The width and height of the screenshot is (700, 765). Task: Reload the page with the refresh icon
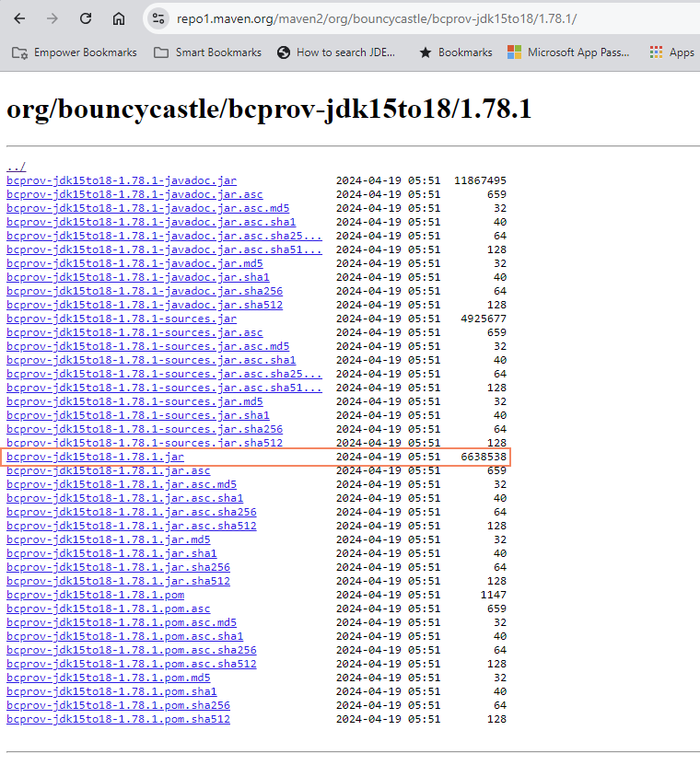[x=86, y=18]
